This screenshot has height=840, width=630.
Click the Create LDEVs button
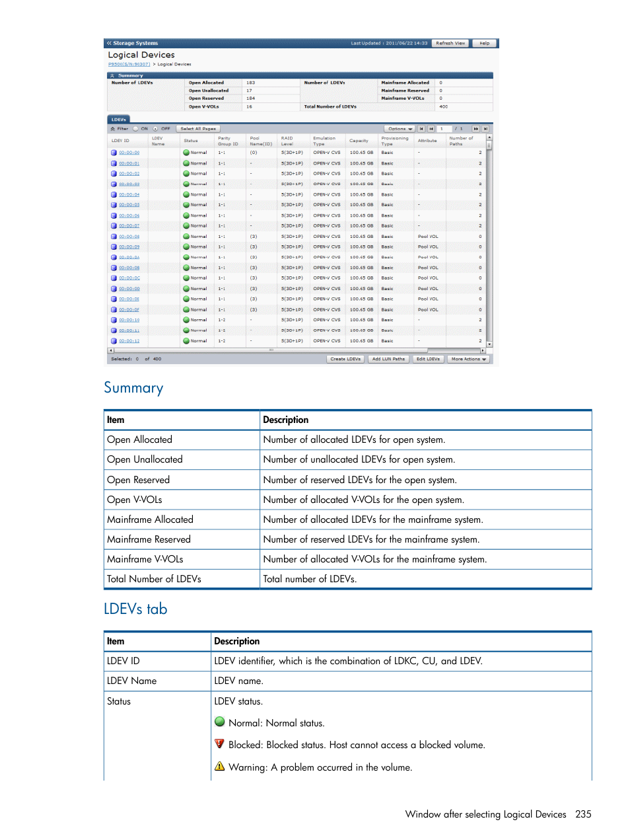(x=346, y=360)
